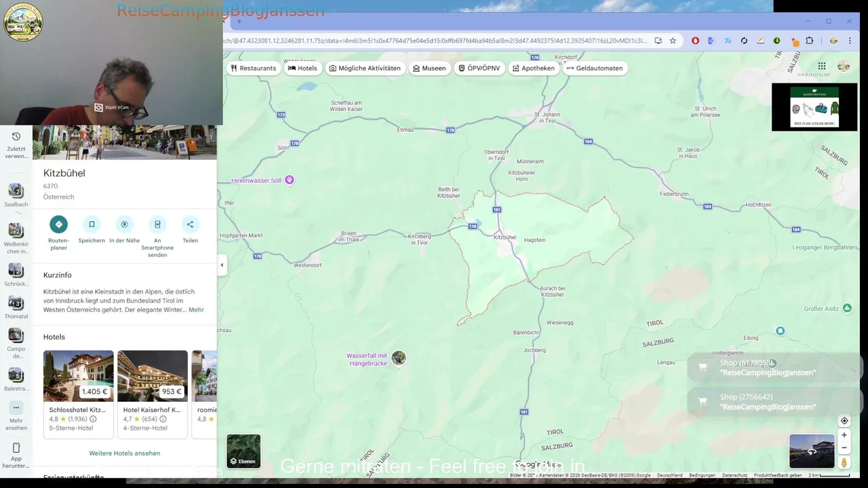Click the St. Johann in Tirol map label
The width and height of the screenshot is (868, 488).
[547, 117]
